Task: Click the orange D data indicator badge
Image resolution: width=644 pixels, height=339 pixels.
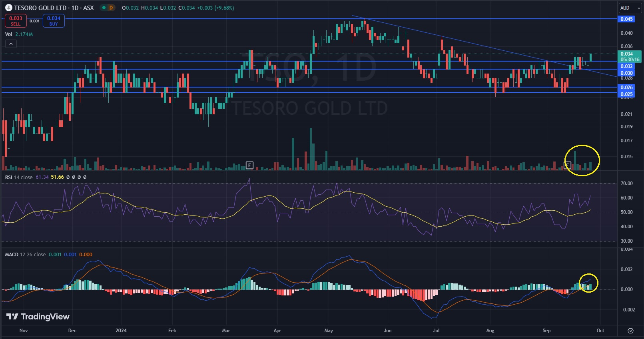Action: point(111,8)
